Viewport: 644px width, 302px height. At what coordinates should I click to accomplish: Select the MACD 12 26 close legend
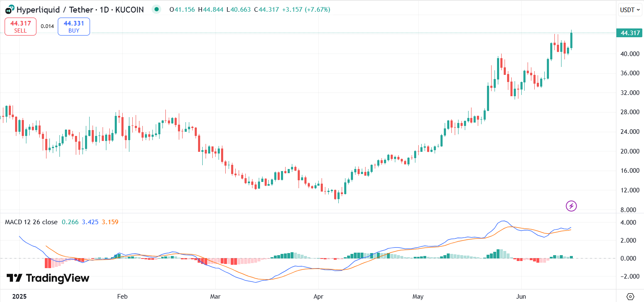[31, 222]
